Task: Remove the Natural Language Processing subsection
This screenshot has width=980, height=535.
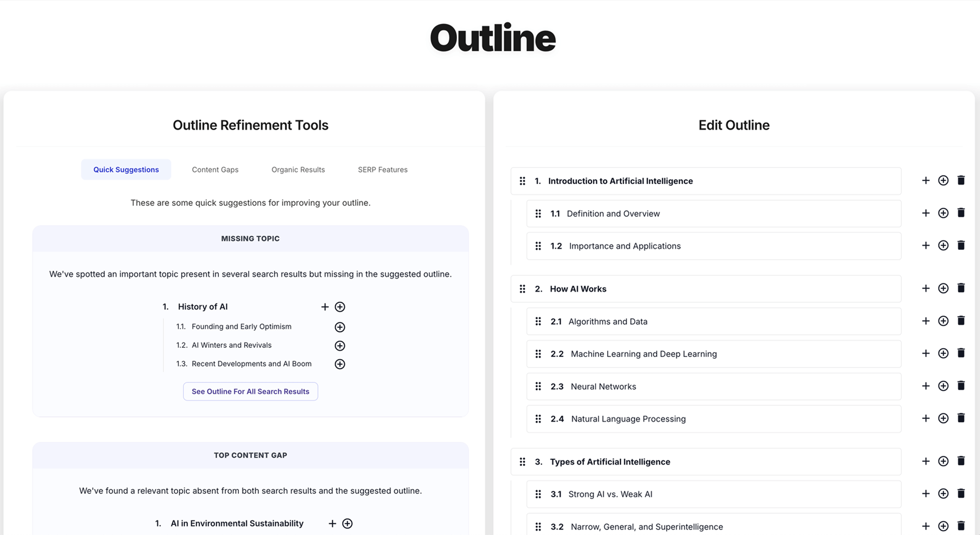Action: [x=961, y=418]
